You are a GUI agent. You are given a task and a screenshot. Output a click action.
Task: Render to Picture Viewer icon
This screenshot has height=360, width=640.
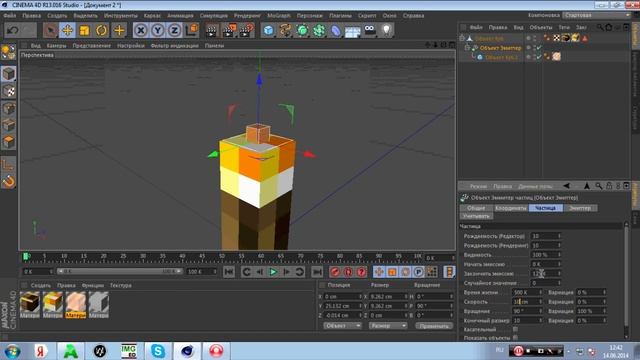pos(229,30)
